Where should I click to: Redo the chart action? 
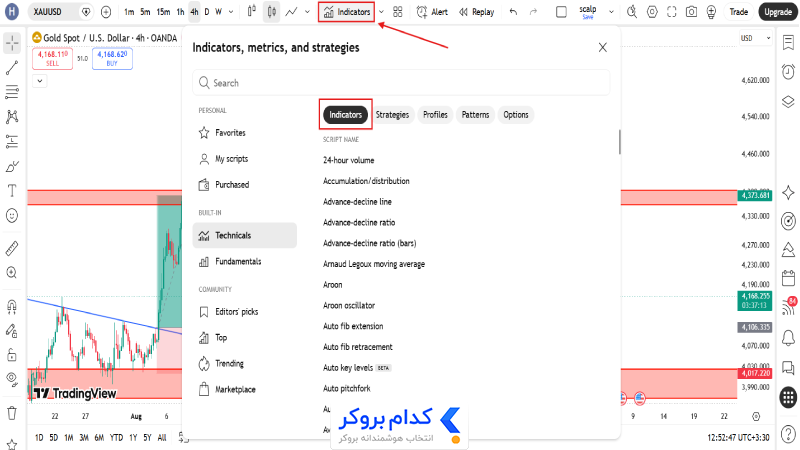pos(533,12)
